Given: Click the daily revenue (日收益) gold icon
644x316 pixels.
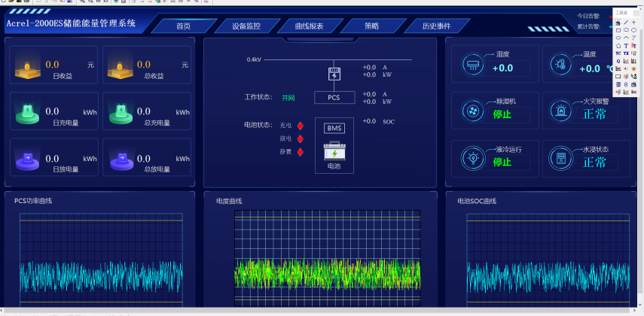Looking at the screenshot, I should pyautogui.click(x=26, y=68).
